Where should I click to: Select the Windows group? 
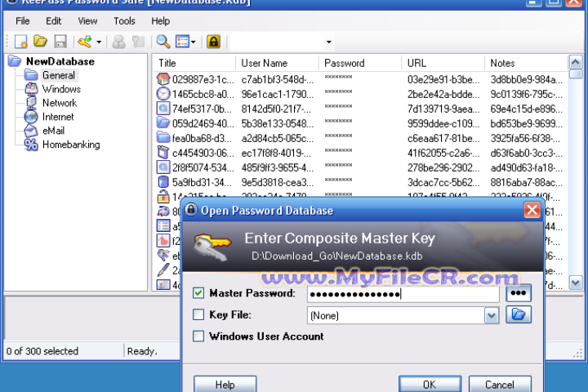tap(61, 89)
